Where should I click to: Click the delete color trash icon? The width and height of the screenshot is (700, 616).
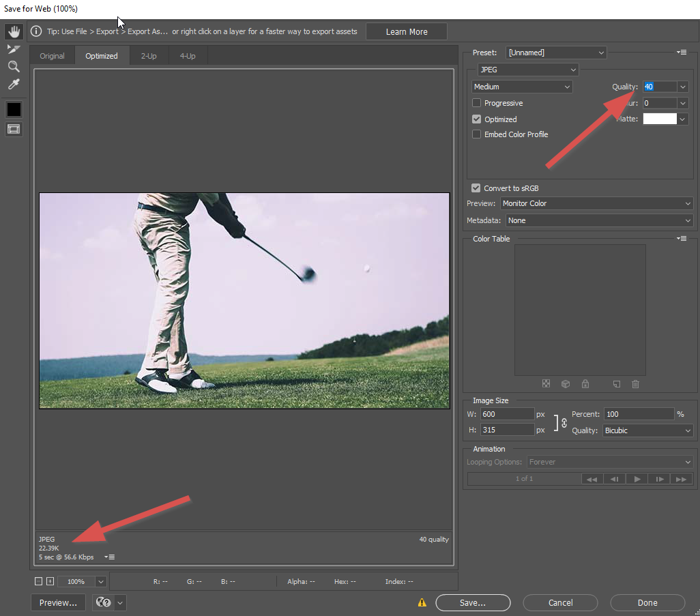[x=635, y=383]
